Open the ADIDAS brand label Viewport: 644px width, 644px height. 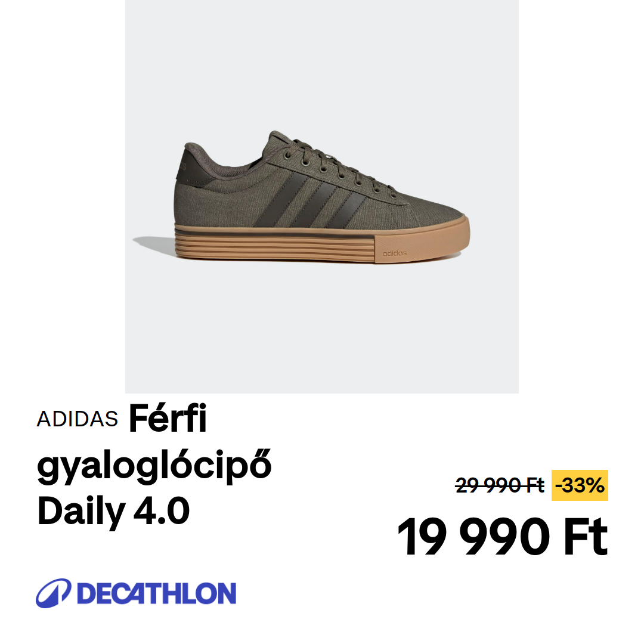[x=77, y=419]
